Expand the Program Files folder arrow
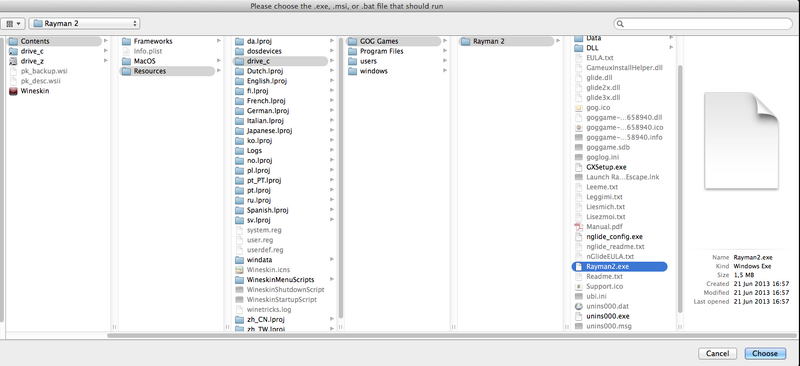Image resolution: width=800 pixels, height=366 pixels. point(445,51)
